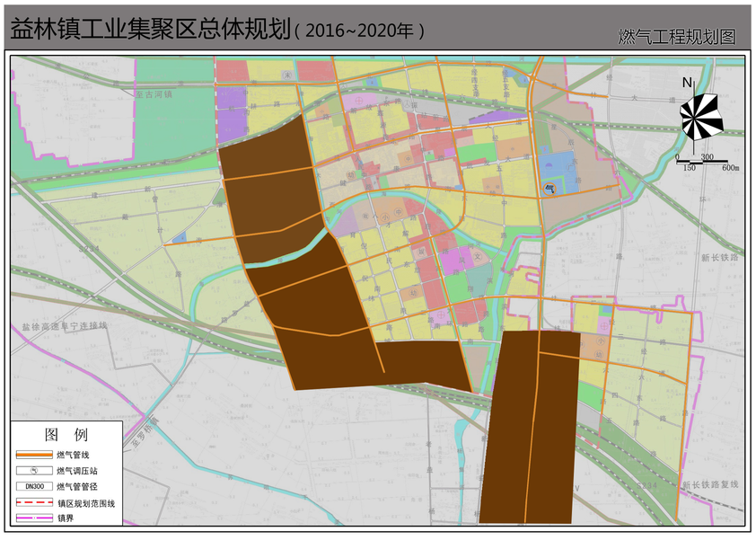Click the DN300 pipe diameter legend box
This screenshot has height=540, width=756.
coord(34,486)
